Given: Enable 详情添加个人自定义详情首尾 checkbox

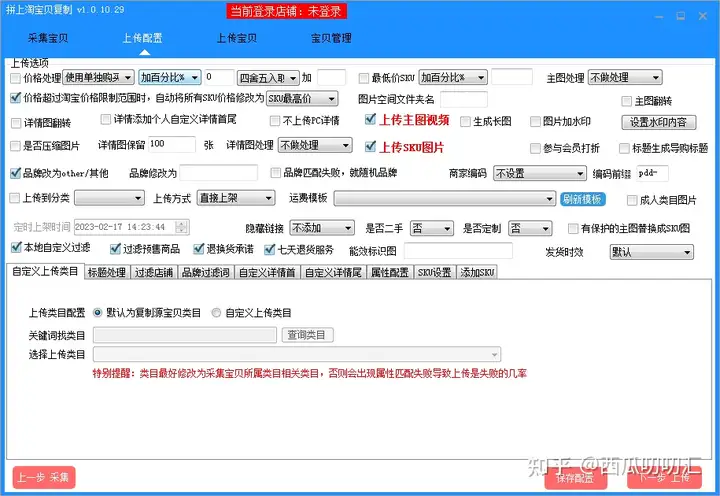Looking at the screenshot, I should coord(106,119).
